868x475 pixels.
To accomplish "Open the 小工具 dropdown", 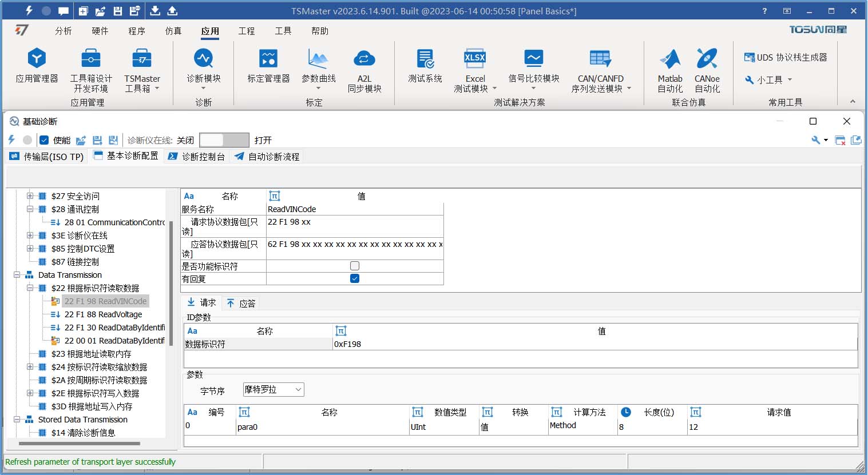I will [769, 80].
